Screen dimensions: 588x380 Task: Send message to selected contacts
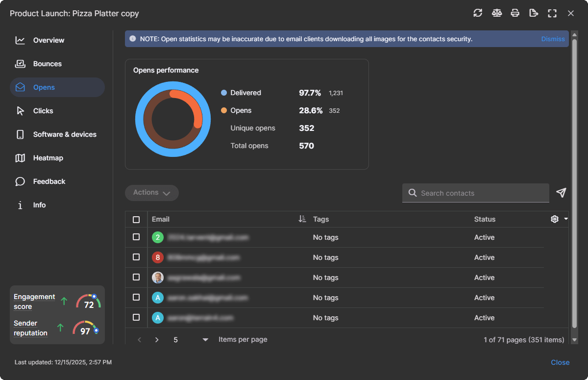(x=561, y=193)
